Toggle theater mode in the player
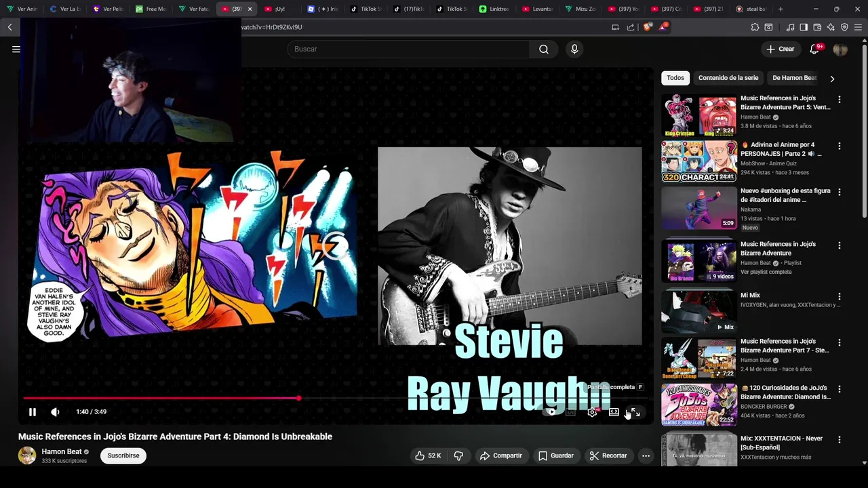This screenshot has width=868, height=488. click(614, 412)
